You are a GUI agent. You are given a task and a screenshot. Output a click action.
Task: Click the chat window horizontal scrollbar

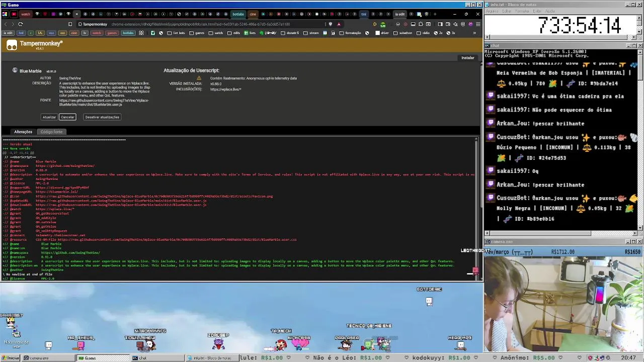click(561, 233)
